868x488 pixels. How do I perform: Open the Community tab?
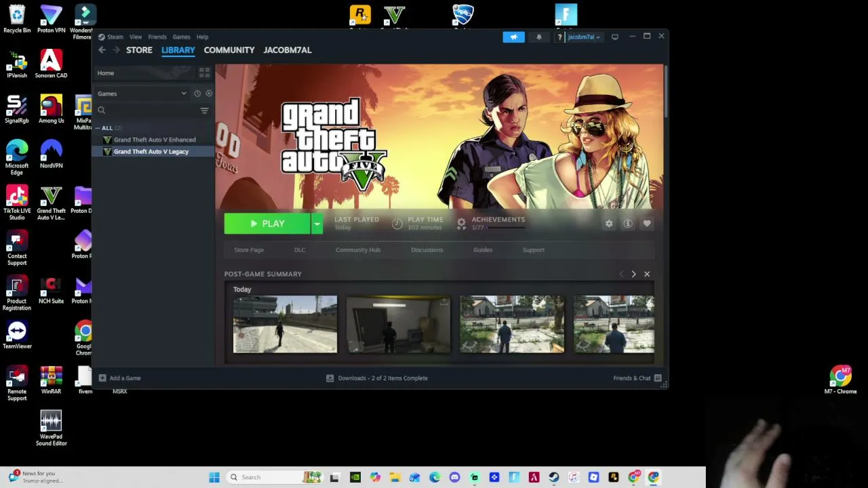coord(229,49)
